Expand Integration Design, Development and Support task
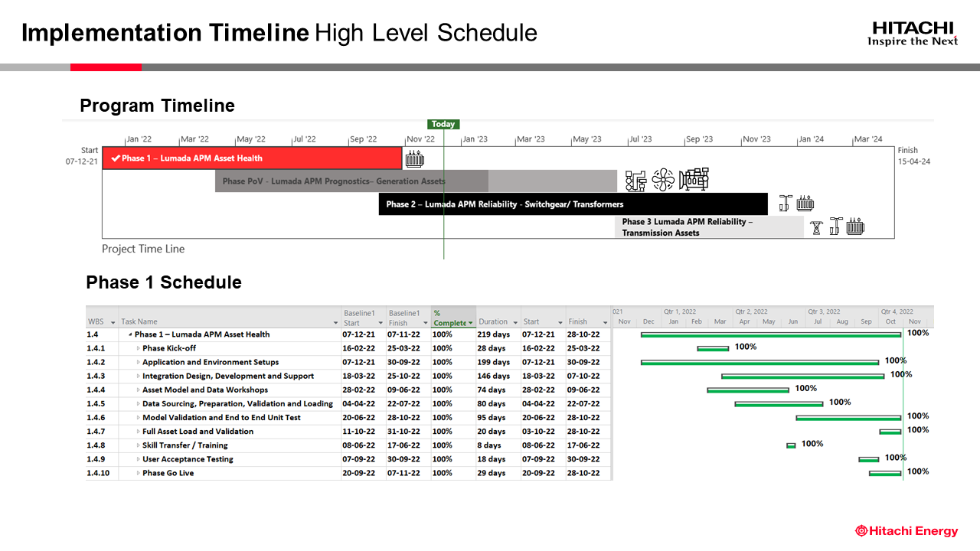The height and width of the screenshot is (551, 980). [x=139, y=376]
